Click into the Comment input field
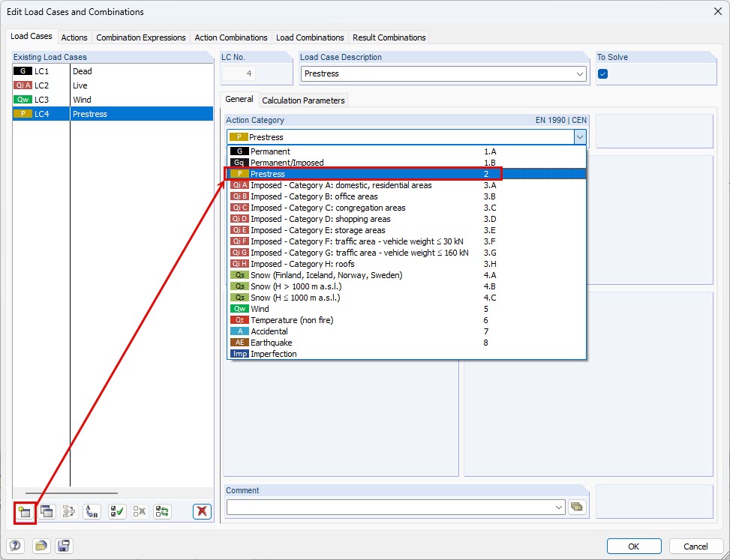Image resolution: width=730 pixels, height=560 pixels. 390,507
